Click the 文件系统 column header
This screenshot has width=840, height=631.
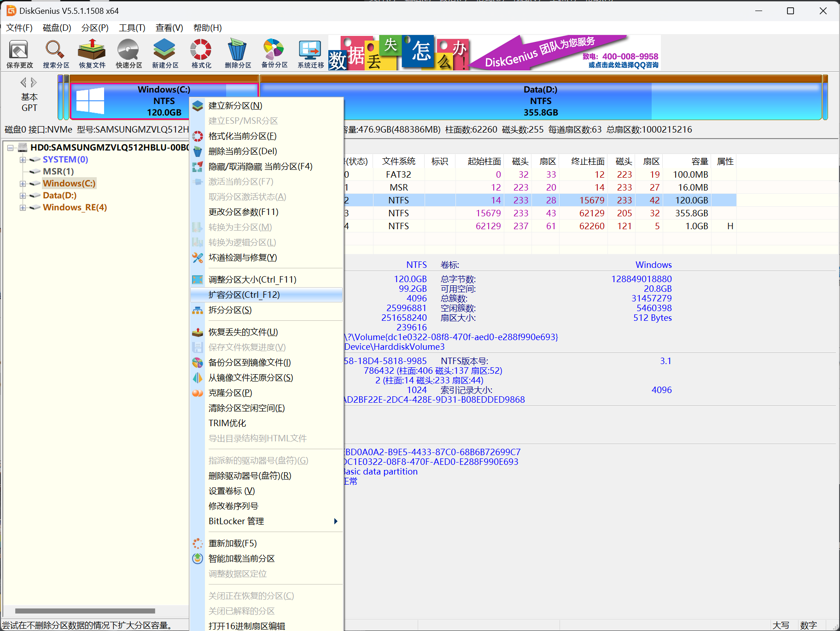click(x=399, y=162)
